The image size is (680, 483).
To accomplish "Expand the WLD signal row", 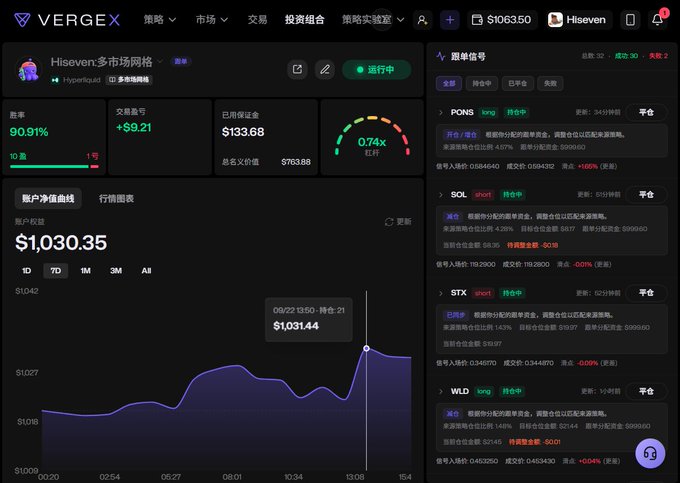I will (x=441, y=392).
